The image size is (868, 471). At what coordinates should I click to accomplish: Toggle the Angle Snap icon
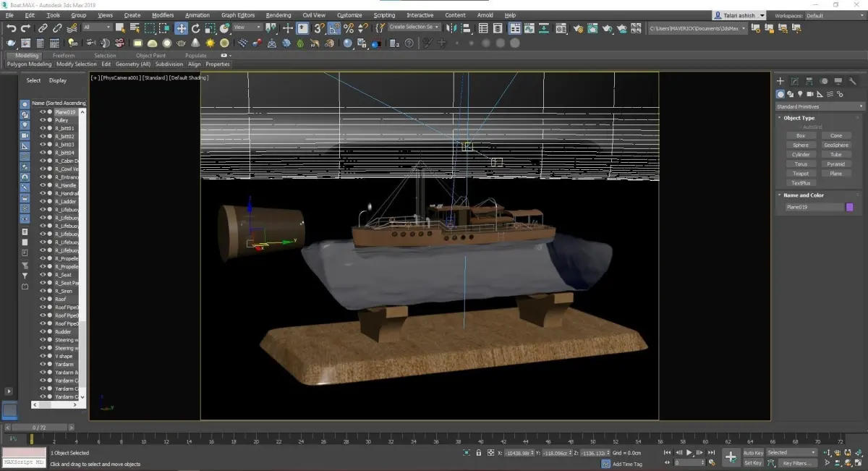pyautogui.click(x=334, y=28)
